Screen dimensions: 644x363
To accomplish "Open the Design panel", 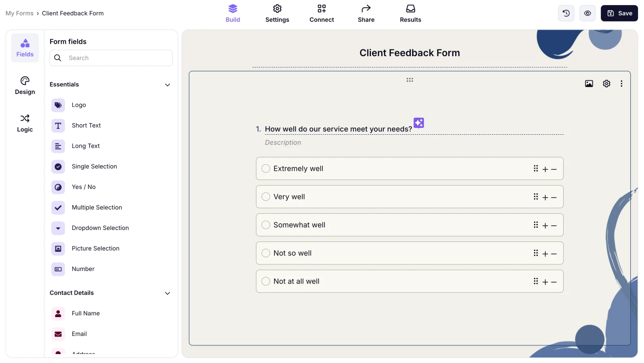I will [x=24, y=85].
